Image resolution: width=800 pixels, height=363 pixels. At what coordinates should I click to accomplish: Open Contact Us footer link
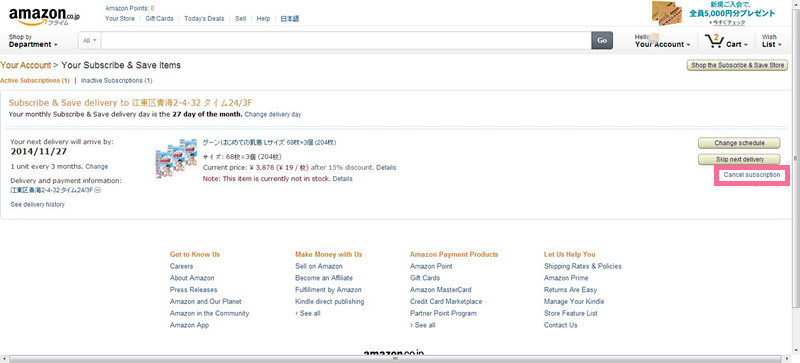561,325
